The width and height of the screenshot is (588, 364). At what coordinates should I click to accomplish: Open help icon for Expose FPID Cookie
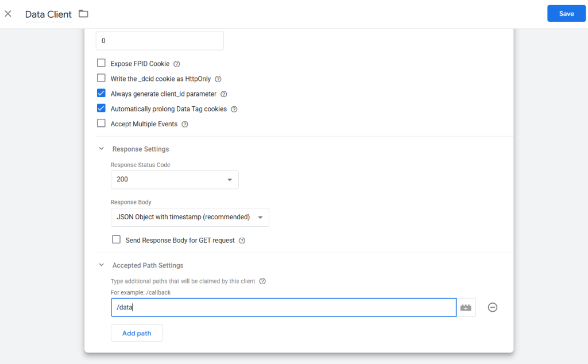click(177, 64)
